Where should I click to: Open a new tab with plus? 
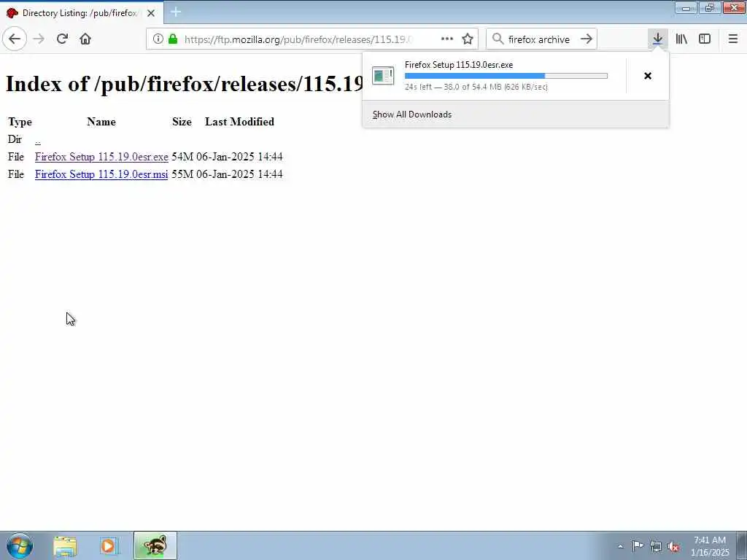[x=176, y=12]
